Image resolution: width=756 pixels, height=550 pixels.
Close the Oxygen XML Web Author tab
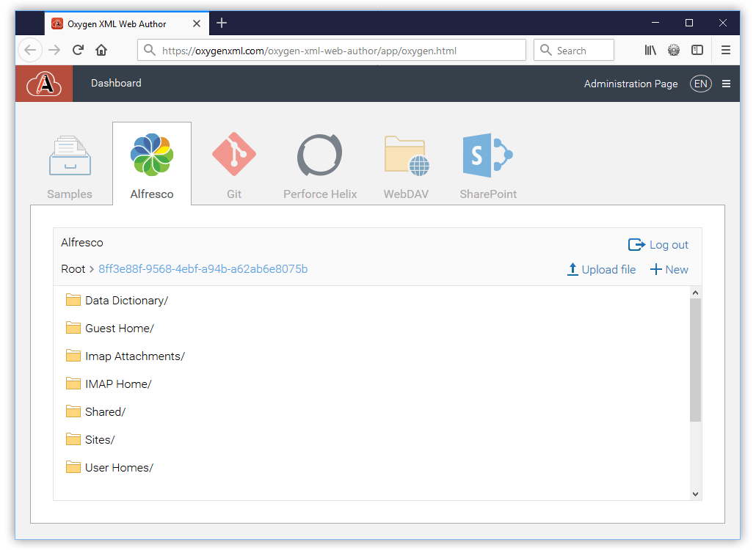click(x=197, y=23)
